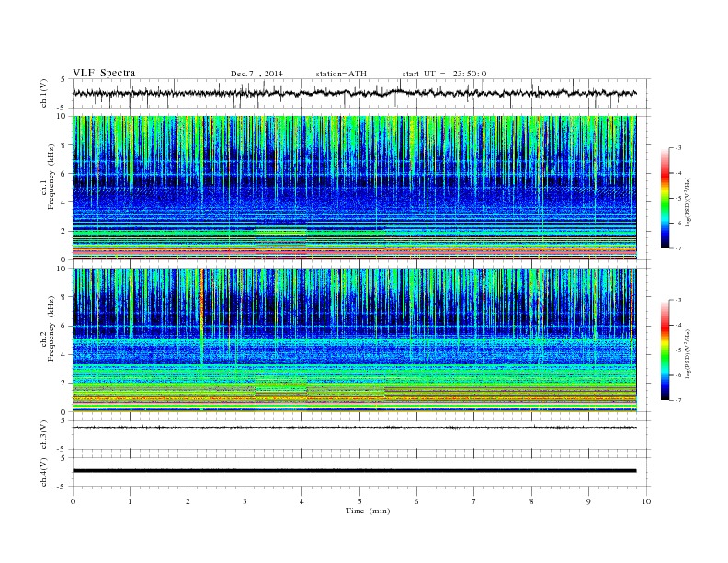Click the "VLF Spectra" plot title
This screenshot has width=728, height=563.
click(x=104, y=73)
